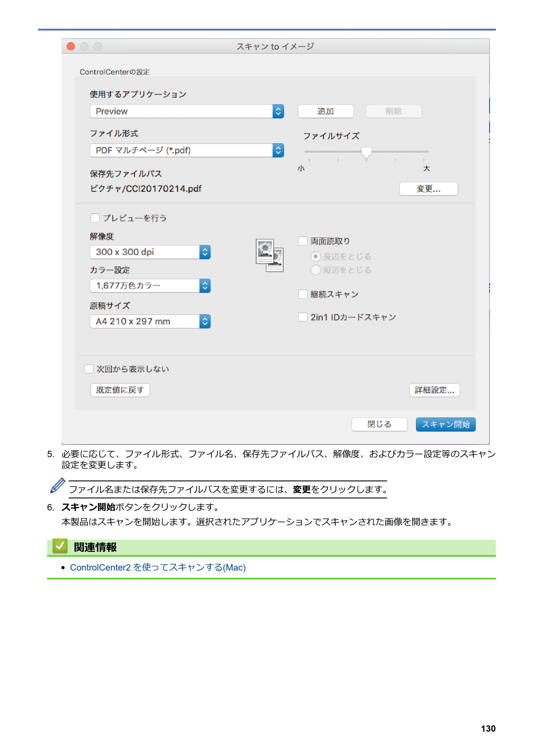Open the 使用するアプリケーション Preview dropdown
This screenshot has width=534, height=756.
coord(187,111)
